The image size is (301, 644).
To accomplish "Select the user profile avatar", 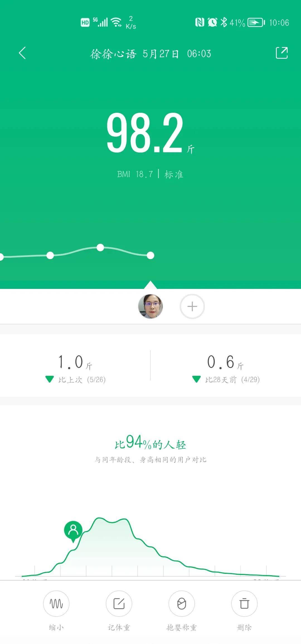I will 151,306.
